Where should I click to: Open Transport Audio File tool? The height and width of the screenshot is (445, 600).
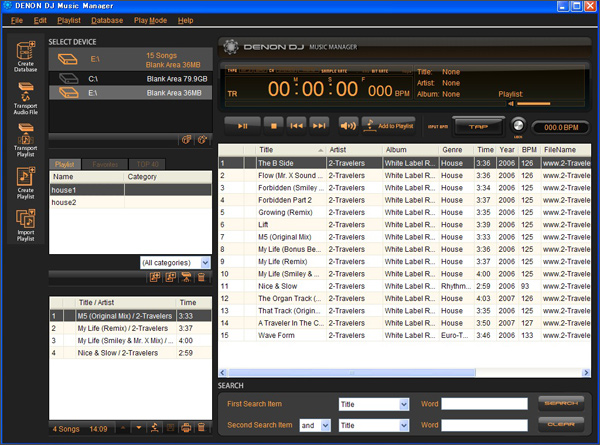click(x=26, y=98)
